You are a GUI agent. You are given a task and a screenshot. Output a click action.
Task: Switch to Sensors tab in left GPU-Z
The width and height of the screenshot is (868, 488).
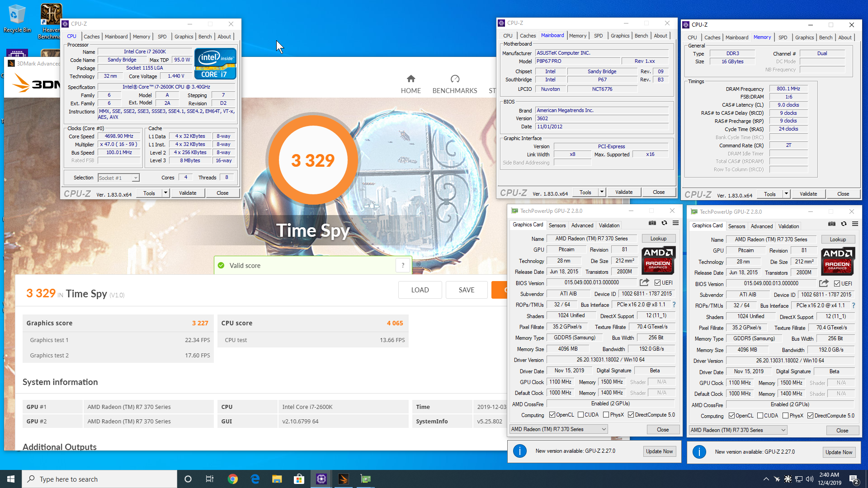557,225
